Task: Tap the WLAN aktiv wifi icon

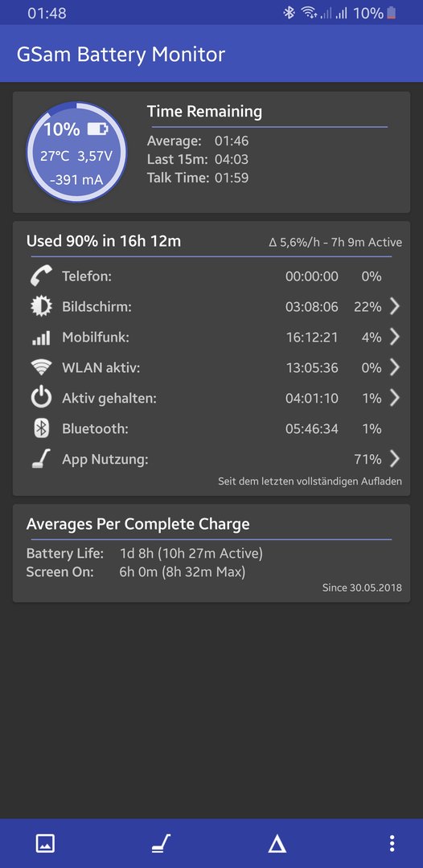Action: coord(41,367)
